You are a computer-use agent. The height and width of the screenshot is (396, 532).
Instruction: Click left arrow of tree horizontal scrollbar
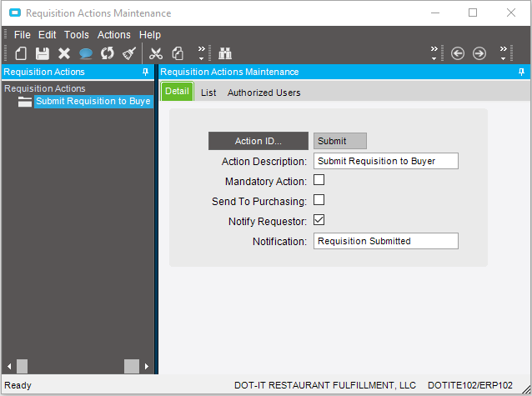[9, 367]
